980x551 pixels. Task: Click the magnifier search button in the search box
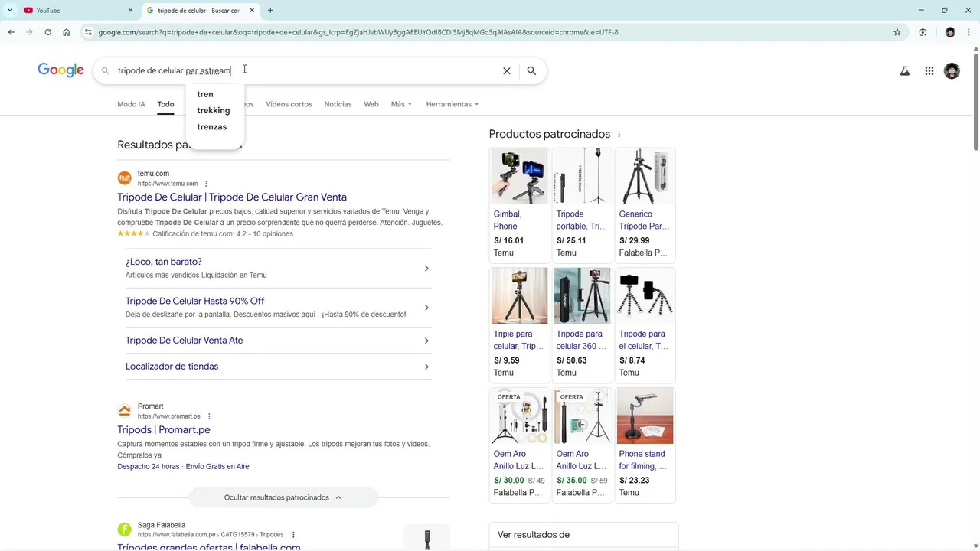point(531,70)
